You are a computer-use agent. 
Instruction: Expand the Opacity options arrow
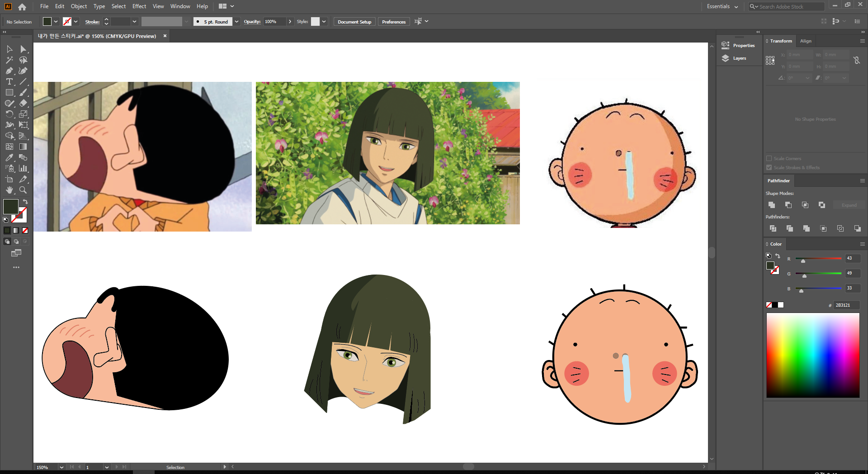click(290, 21)
